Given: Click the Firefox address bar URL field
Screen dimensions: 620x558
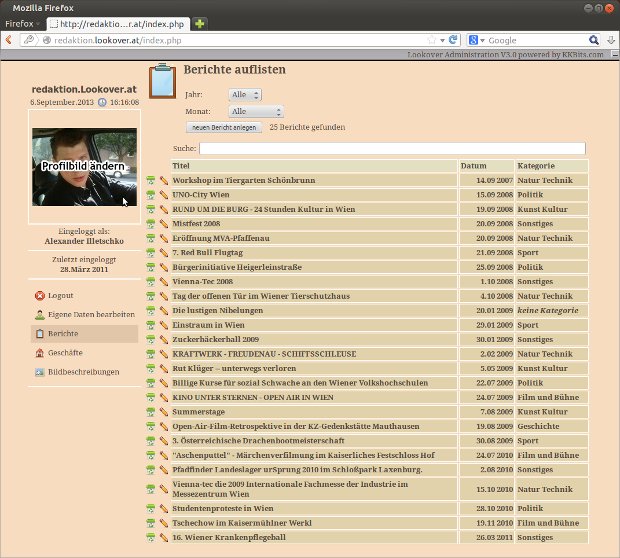Looking at the screenshot, I should [x=237, y=40].
